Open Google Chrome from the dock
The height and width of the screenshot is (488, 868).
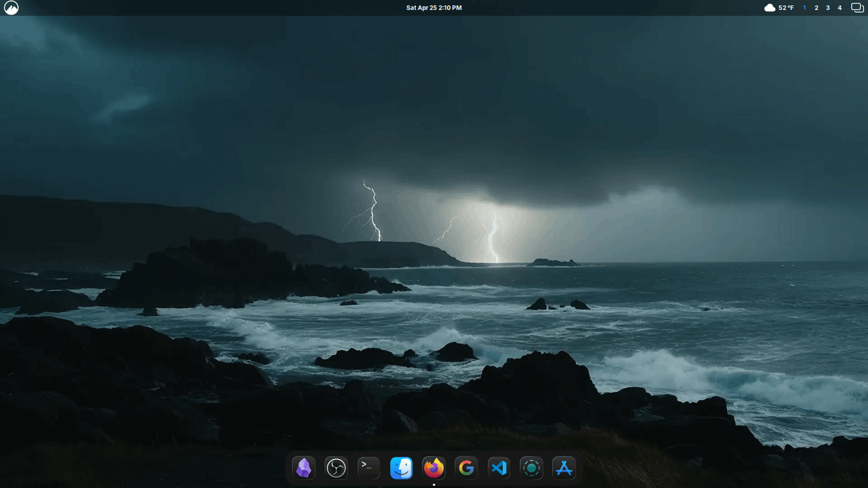[465, 468]
